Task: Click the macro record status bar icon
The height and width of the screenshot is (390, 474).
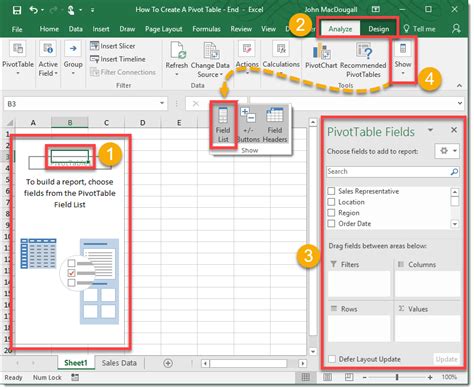Action: click(75, 378)
